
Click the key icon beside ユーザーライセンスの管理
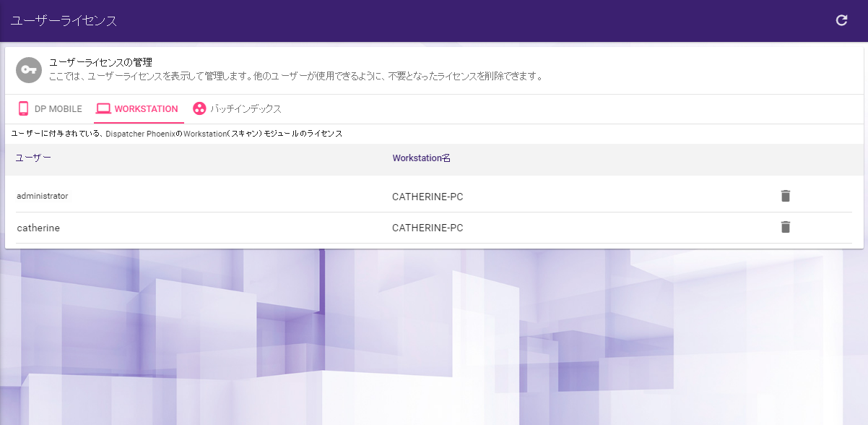(29, 70)
